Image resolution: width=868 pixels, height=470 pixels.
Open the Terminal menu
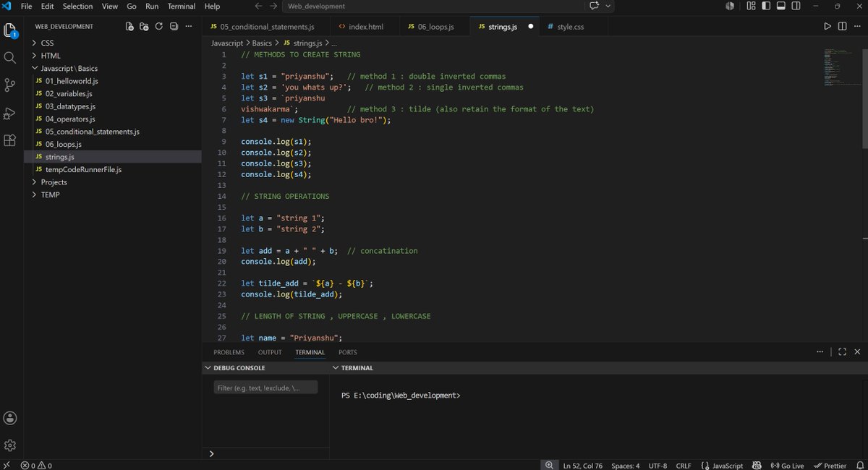coord(181,6)
